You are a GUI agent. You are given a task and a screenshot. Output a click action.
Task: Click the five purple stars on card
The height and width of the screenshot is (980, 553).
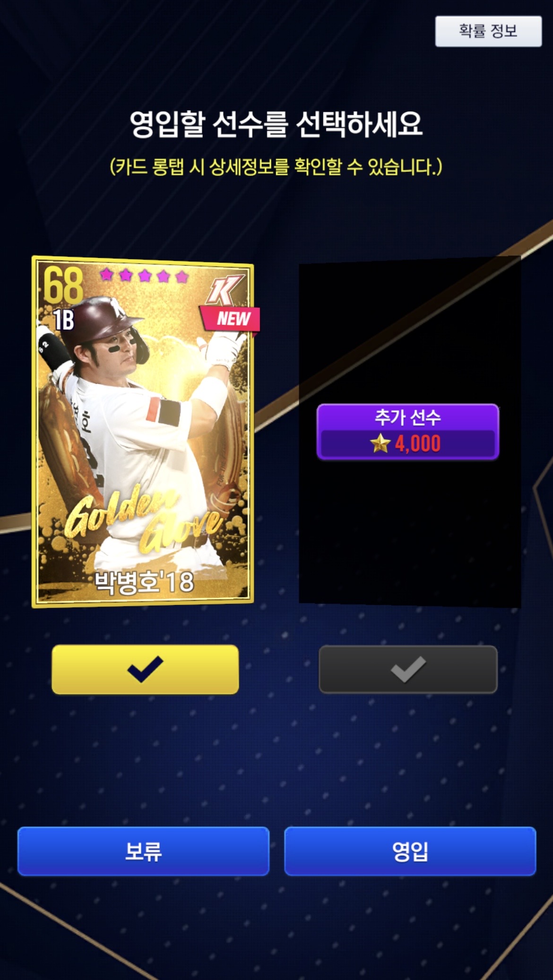pos(144,275)
